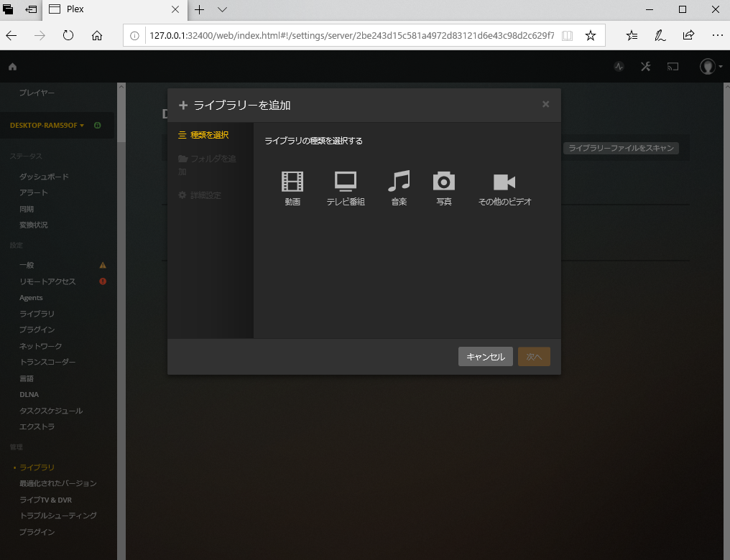The height and width of the screenshot is (560, 730).
Task: Open the user account avatar menu
Action: point(711,67)
